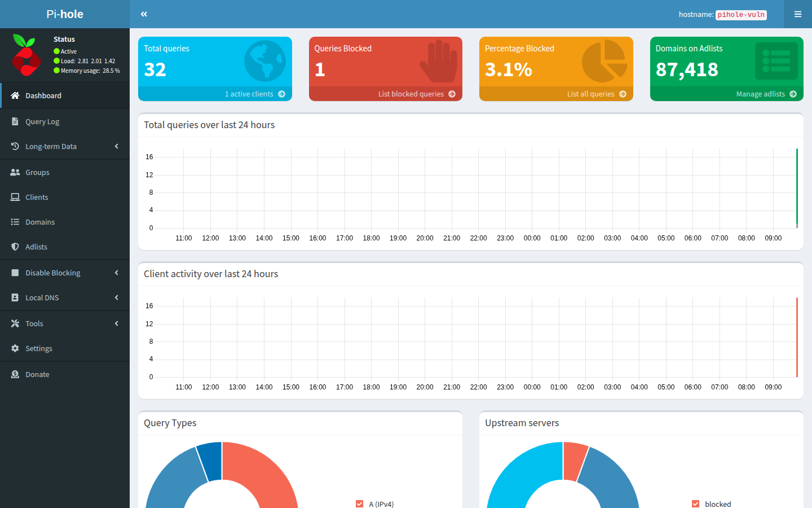Image resolution: width=812 pixels, height=508 pixels.
Task: Expand the Tools submenu
Action: click(x=34, y=323)
